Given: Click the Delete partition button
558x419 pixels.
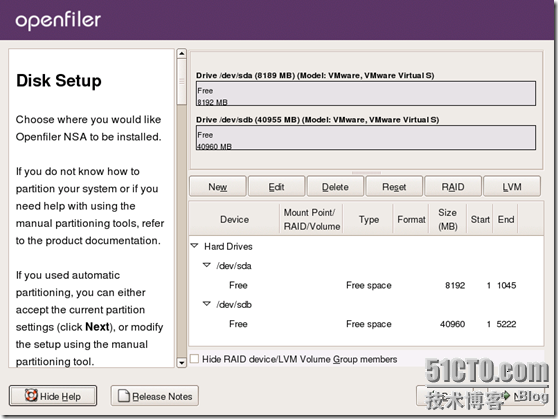Looking at the screenshot, I should click(335, 187).
